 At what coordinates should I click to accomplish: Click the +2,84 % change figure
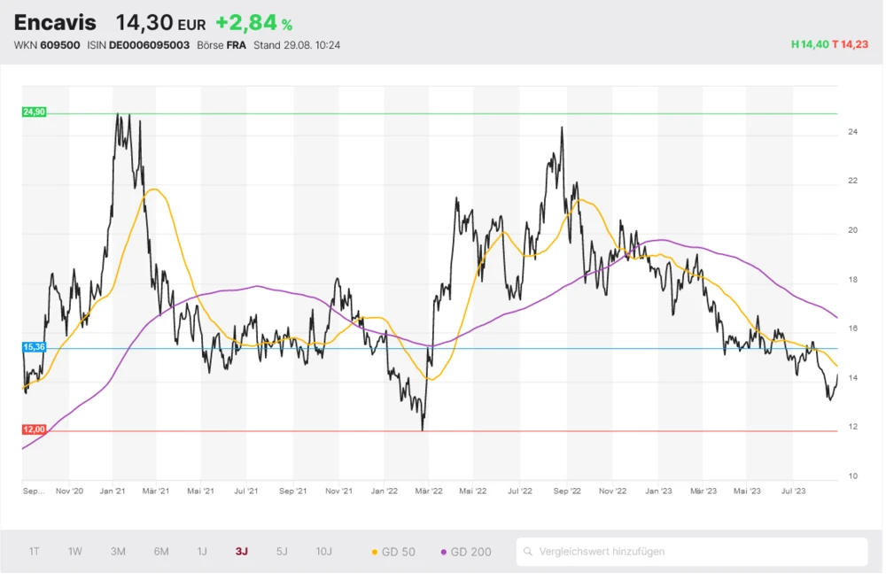253,24
